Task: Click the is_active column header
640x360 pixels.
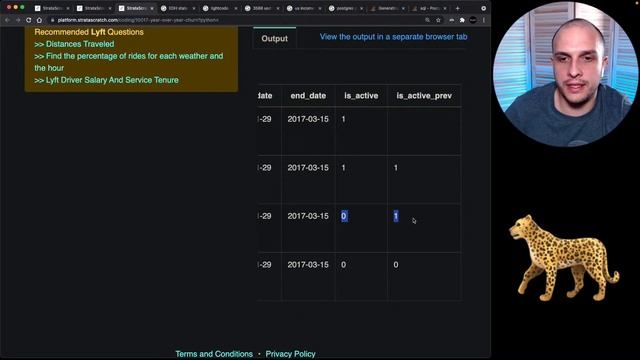Action: click(361, 96)
